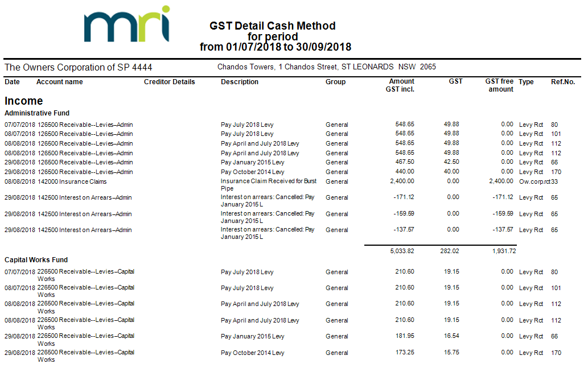Click the 40.00 GST value

click(451, 171)
